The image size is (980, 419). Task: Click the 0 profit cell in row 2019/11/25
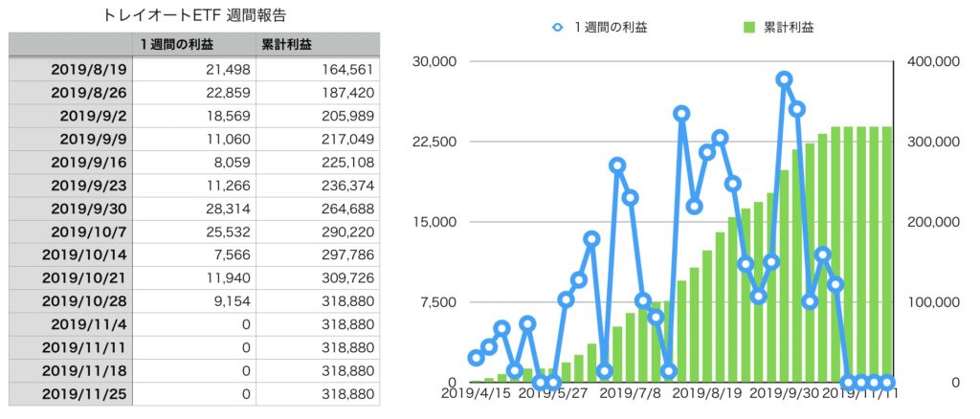194,394
